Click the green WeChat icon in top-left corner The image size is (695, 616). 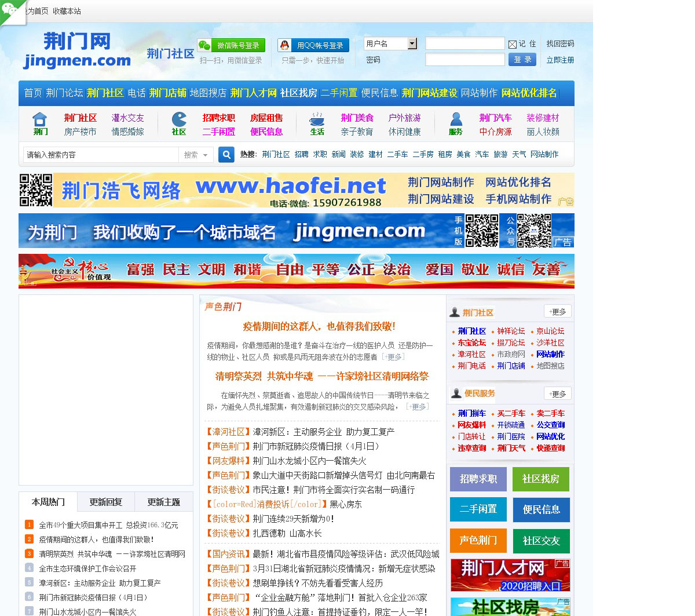tap(10, 10)
